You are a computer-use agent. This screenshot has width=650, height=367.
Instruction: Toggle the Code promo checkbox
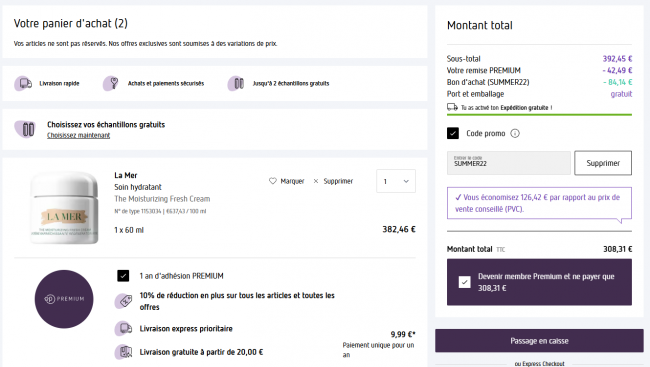point(453,134)
